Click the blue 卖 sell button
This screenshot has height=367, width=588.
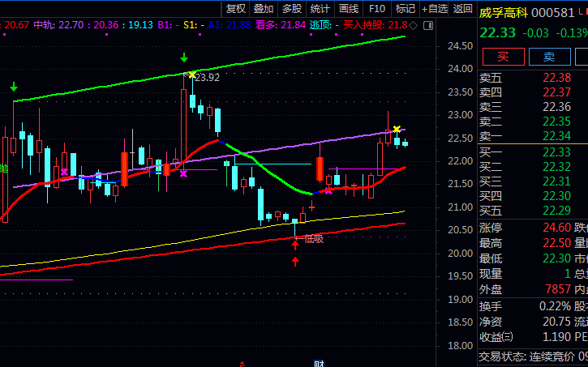click(549, 57)
